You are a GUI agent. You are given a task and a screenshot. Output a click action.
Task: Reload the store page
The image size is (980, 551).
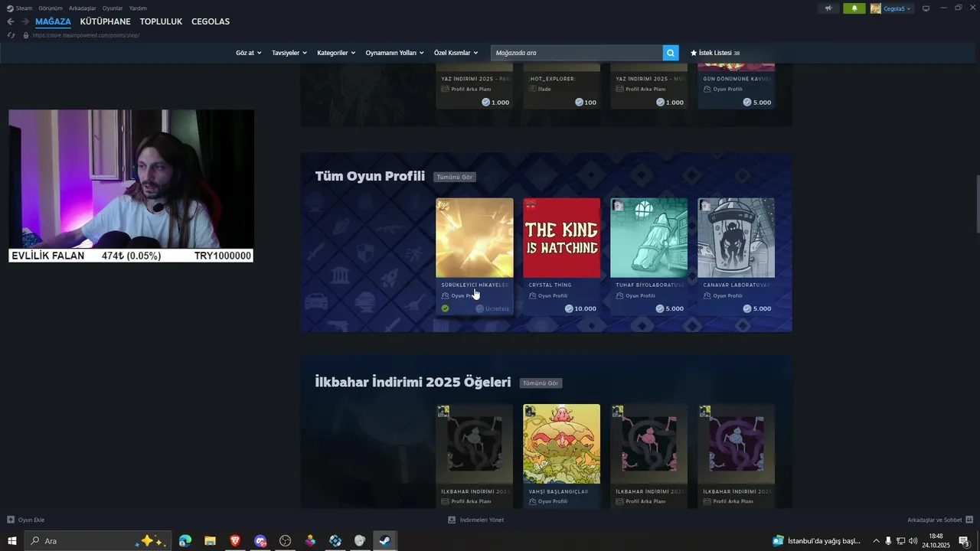(x=11, y=35)
